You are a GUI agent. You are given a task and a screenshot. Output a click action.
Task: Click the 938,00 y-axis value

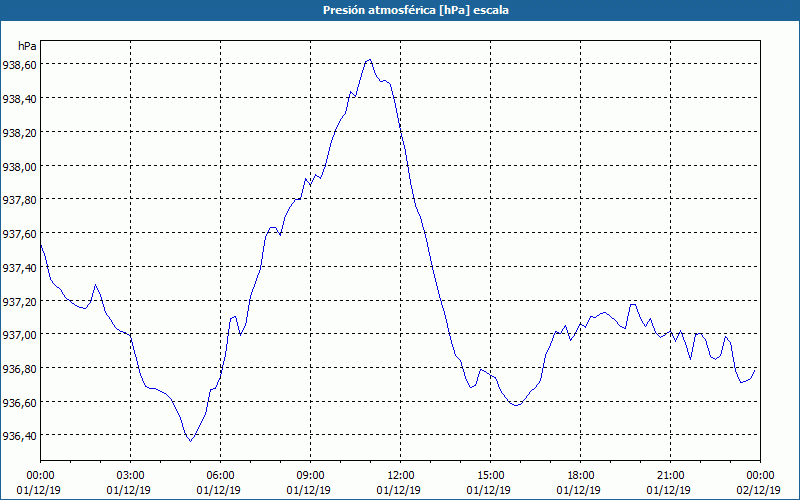[19, 166]
